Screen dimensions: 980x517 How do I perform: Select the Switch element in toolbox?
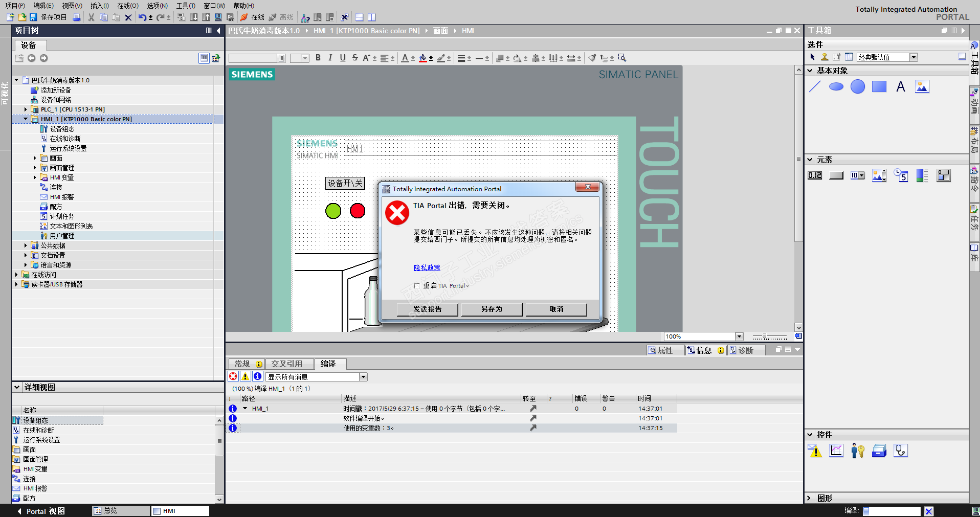click(x=944, y=176)
